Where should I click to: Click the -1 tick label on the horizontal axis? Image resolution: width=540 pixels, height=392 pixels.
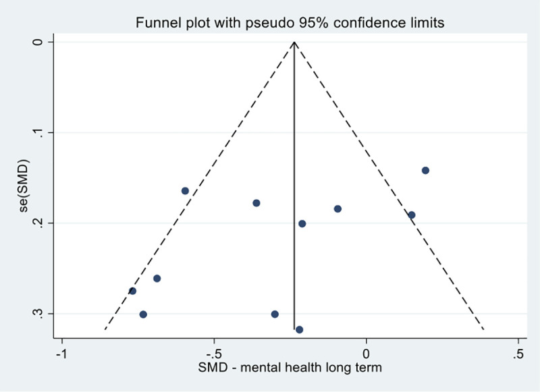[62, 353]
